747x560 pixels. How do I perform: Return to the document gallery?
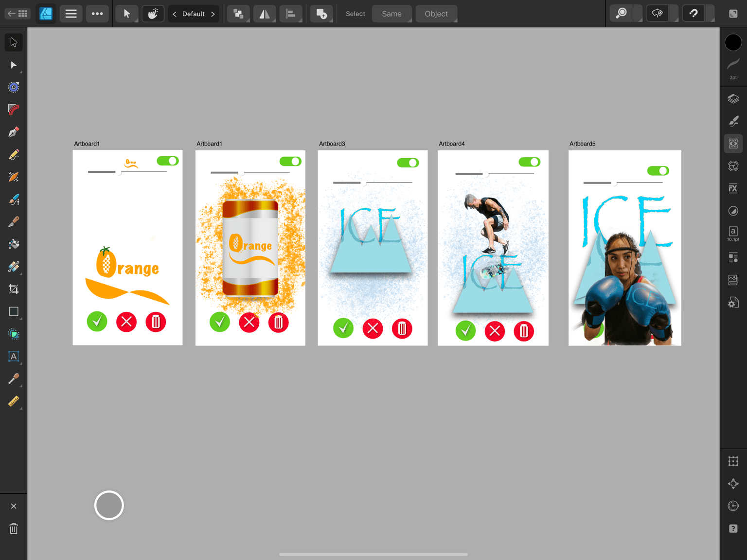click(18, 14)
